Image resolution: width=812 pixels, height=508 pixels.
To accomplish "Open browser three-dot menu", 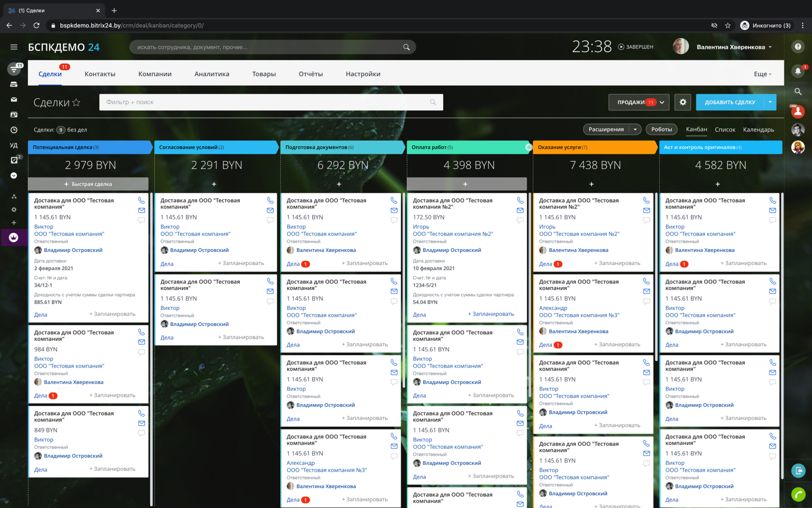I will coord(803,25).
